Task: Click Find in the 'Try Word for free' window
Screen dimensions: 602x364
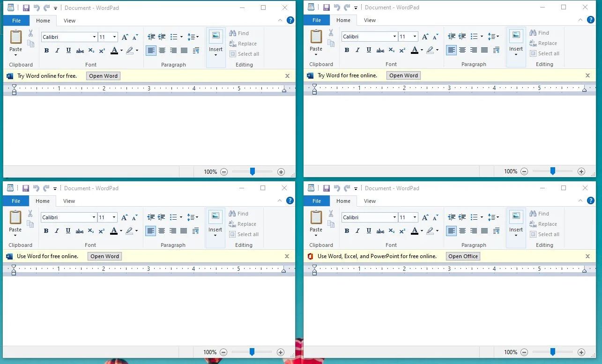Action: (x=540, y=33)
